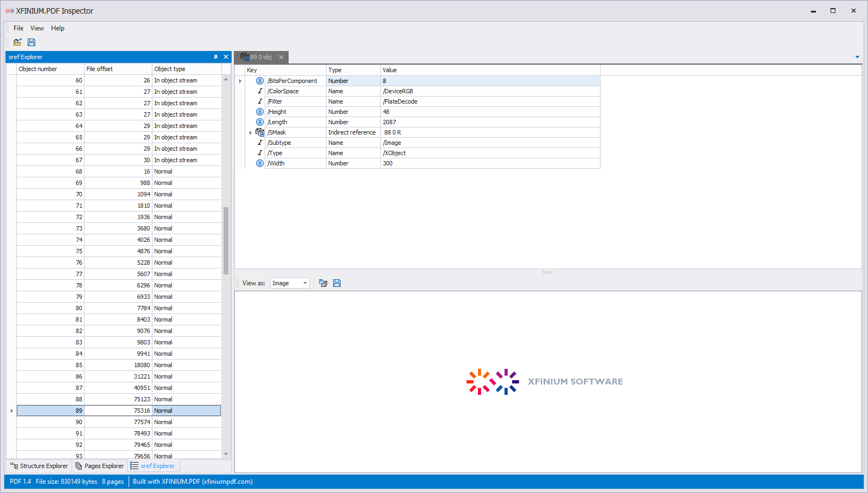
Task: Click the row indicator arrow for object 89
Action: pos(11,411)
